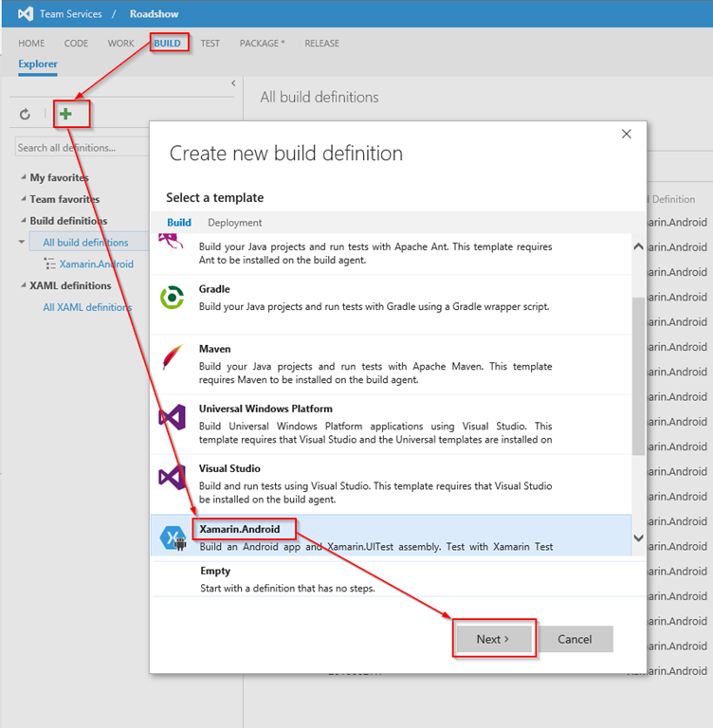Choose the Universal Windows Platform icon
The height and width of the screenshot is (728, 713).
(x=172, y=417)
